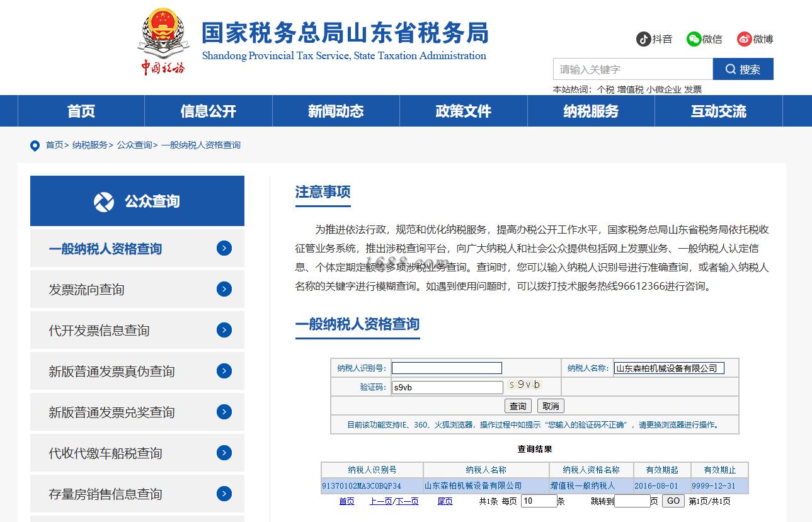Screen dimensions: 812x522
Task: Click the arrow icon beside 新版普通发票兑奖查询
Action: [x=224, y=412]
